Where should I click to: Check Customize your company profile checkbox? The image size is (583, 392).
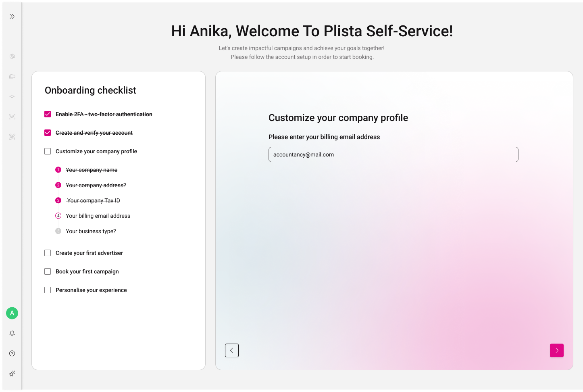[x=48, y=151]
